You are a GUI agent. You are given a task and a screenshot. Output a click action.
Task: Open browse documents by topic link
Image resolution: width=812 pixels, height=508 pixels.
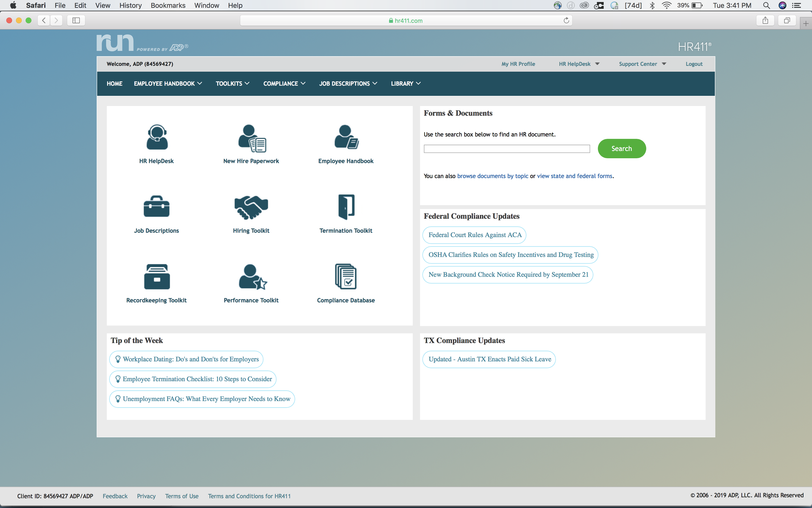coord(492,176)
